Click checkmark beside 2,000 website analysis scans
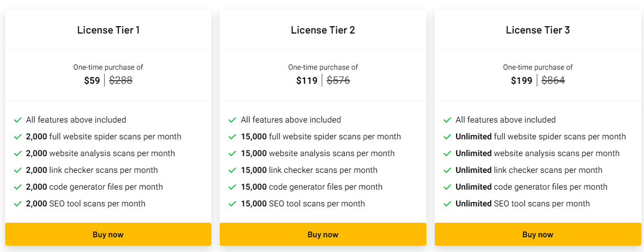The image size is (644, 252). point(18,154)
